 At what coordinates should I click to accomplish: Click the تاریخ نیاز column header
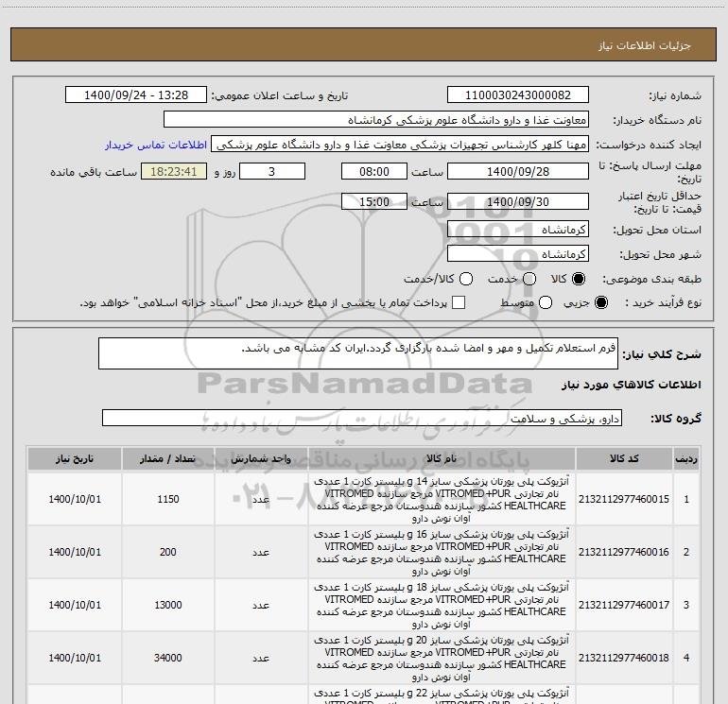coord(75,459)
